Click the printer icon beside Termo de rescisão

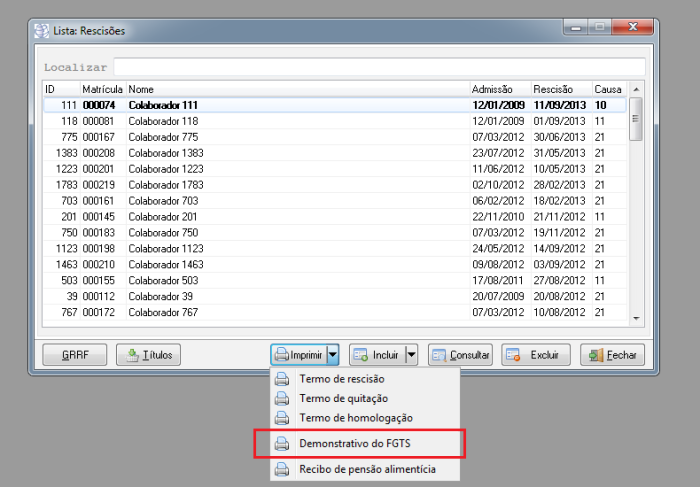coord(282,379)
